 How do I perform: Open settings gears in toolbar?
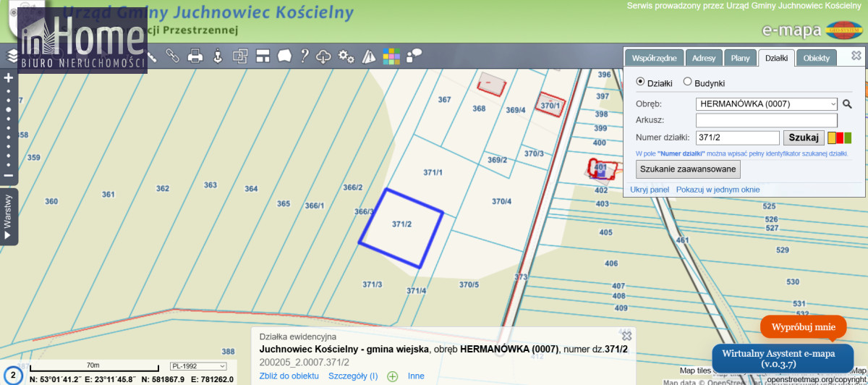tap(346, 56)
